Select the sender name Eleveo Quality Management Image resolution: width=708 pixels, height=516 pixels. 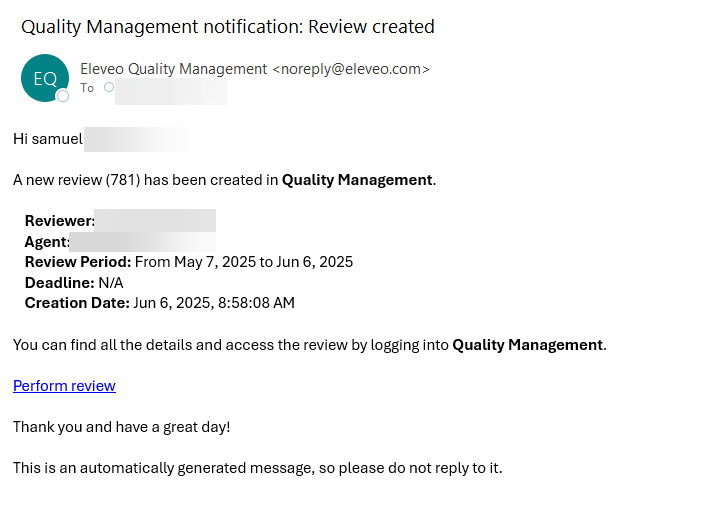(x=173, y=69)
